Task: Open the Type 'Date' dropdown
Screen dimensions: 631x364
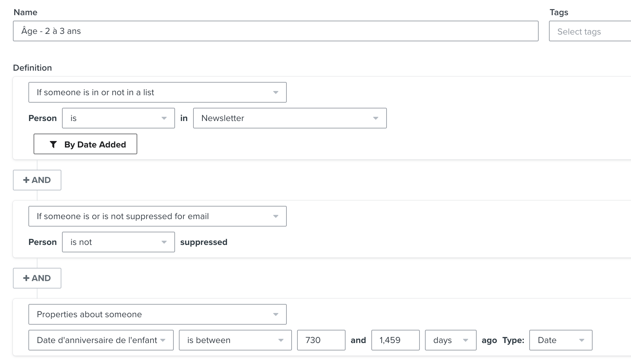Action: tap(561, 340)
